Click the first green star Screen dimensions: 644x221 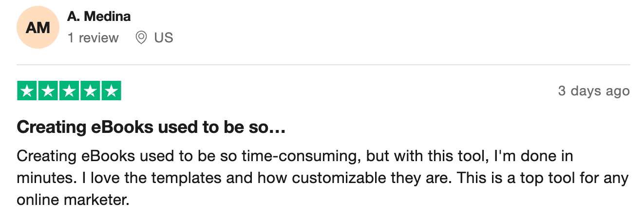[x=27, y=91]
